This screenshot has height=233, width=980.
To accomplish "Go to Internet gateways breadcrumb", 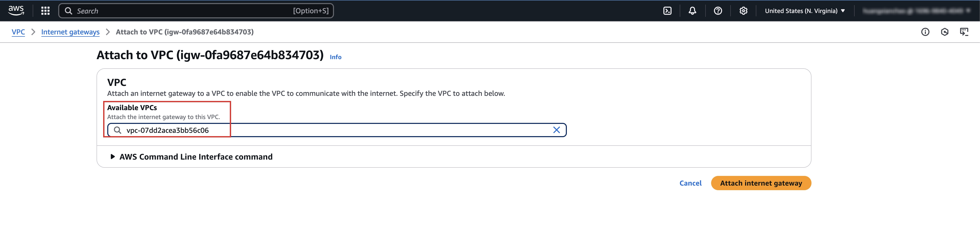I will click(x=70, y=32).
